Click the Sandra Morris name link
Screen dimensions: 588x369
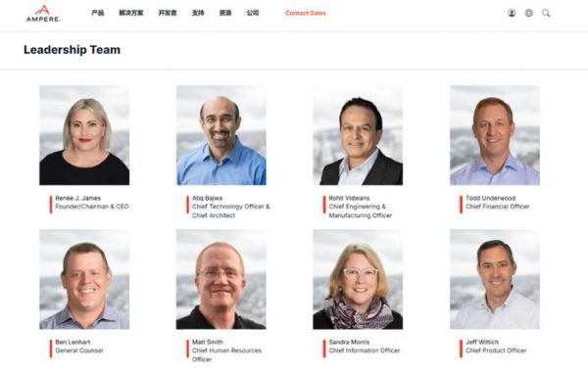click(349, 342)
